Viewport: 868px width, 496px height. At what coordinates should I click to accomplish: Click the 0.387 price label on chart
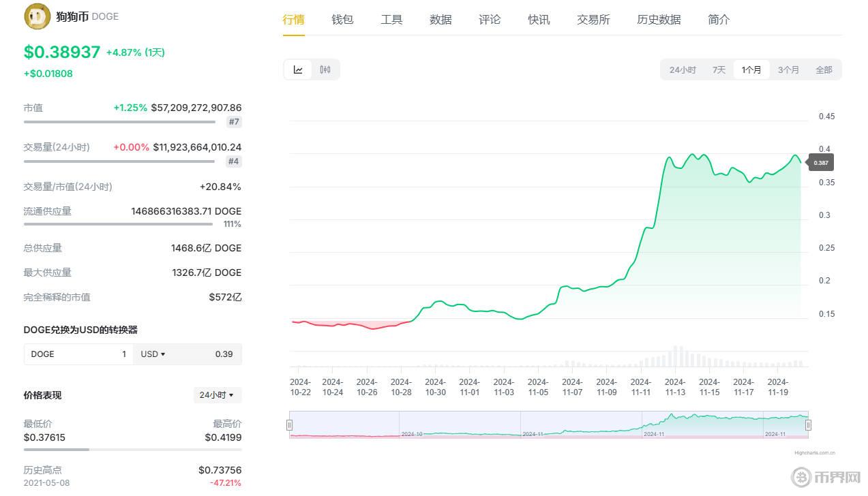pos(820,162)
